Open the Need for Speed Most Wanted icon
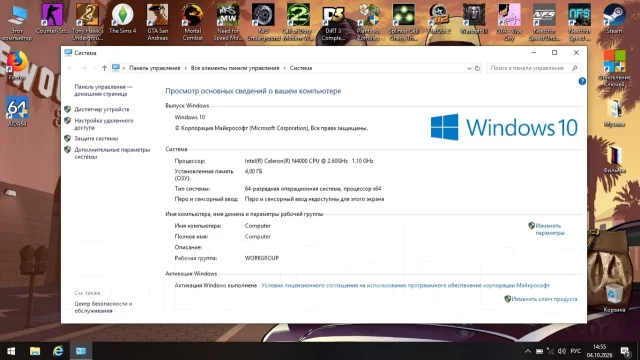This screenshot has width=640, height=360. point(228,22)
